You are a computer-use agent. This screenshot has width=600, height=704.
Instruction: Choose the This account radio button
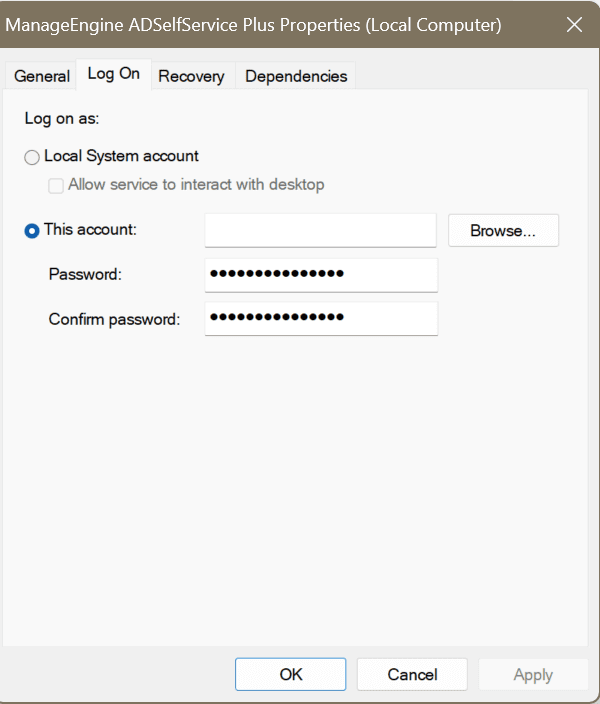tap(33, 230)
